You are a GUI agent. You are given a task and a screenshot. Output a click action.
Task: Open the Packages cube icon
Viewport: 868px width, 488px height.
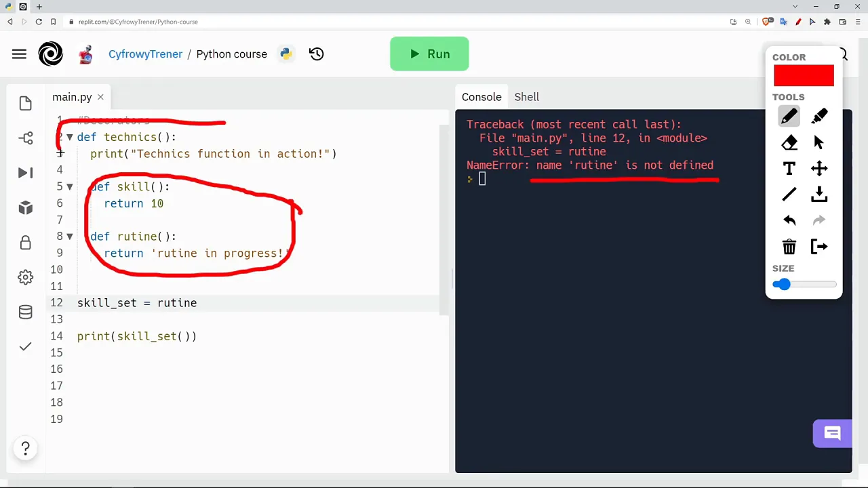pyautogui.click(x=26, y=207)
